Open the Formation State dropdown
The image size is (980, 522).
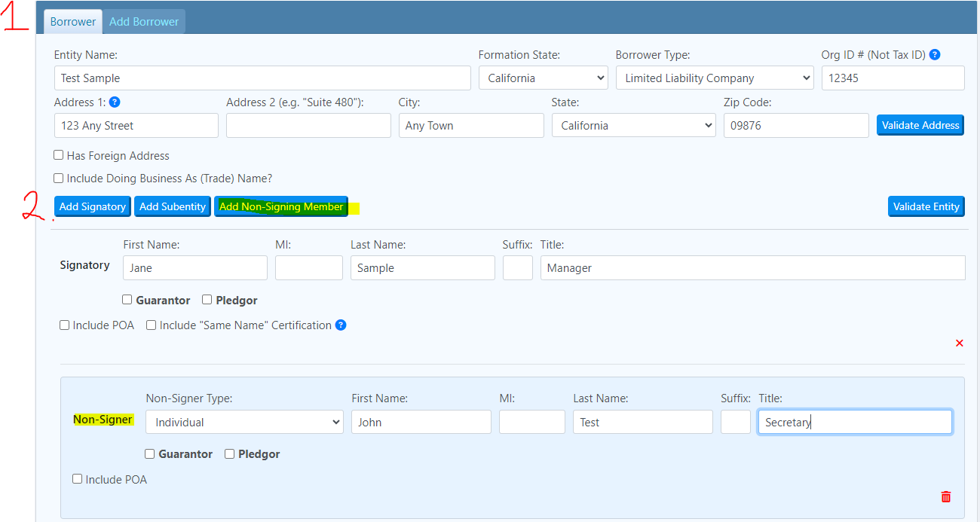pos(543,78)
